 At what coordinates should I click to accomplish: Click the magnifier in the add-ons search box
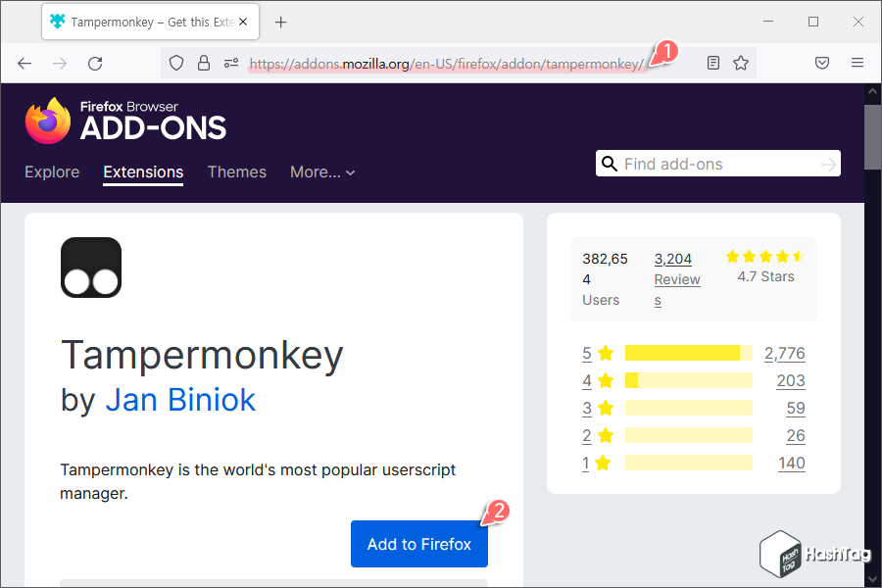click(x=611, y=163)
